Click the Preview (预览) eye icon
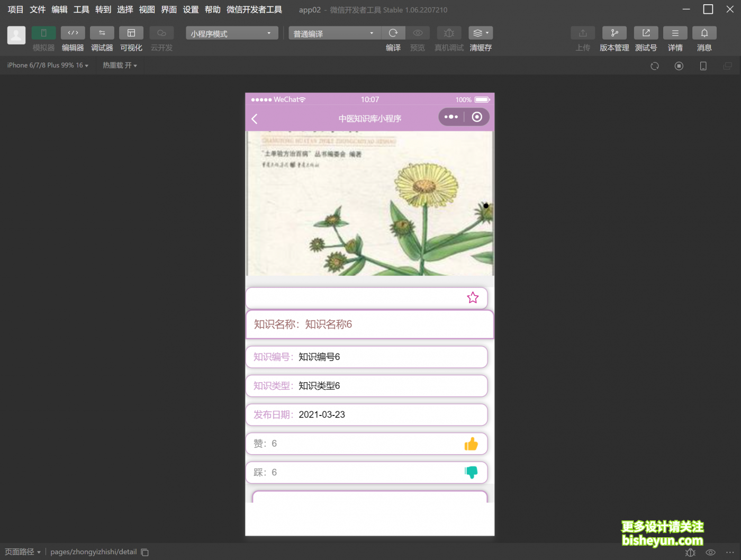 [418, 33]
